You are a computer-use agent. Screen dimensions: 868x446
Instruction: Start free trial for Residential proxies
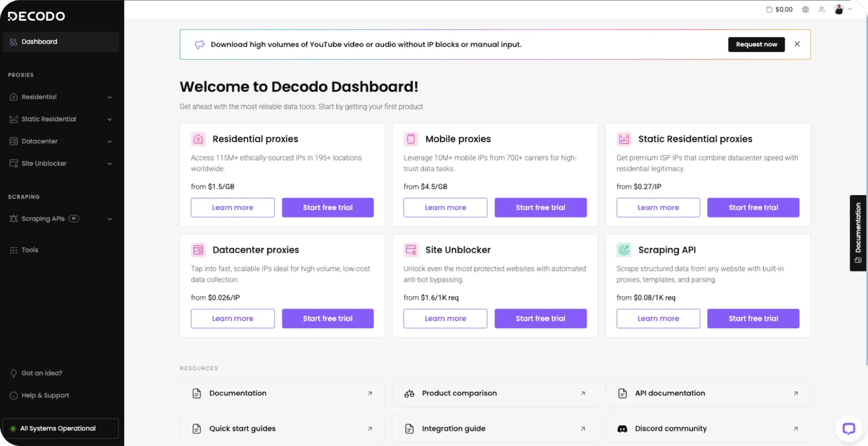[328, 207]
